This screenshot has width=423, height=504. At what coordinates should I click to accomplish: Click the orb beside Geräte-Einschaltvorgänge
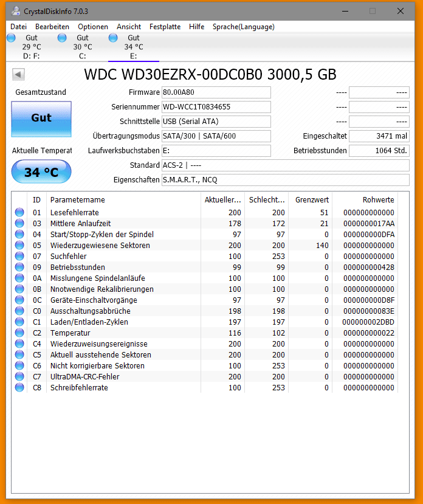click(x=19, y=300)
